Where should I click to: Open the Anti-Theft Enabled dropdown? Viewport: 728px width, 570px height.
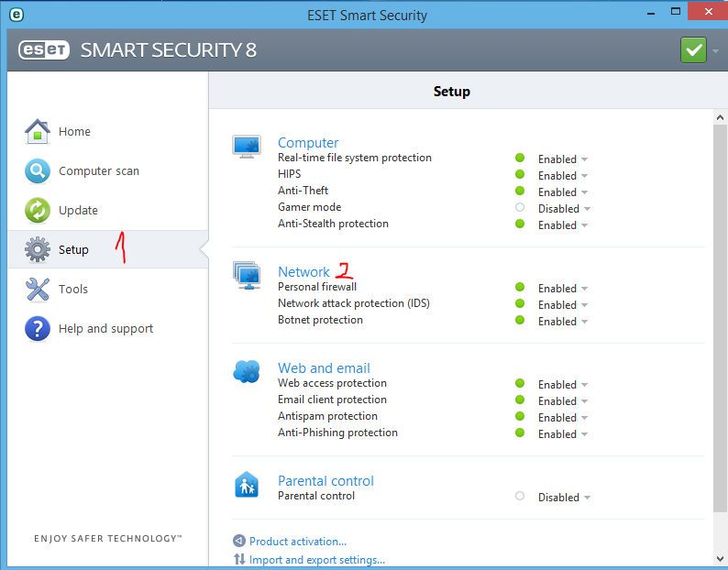563,192
